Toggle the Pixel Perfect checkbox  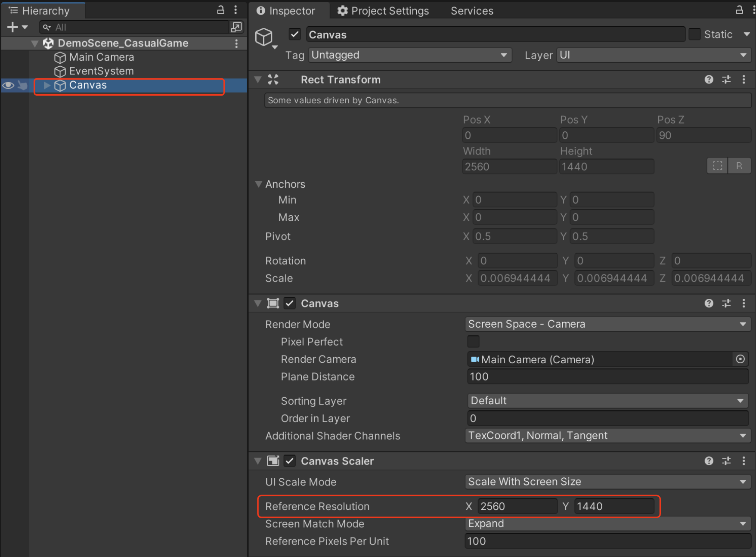coord(473,341)
